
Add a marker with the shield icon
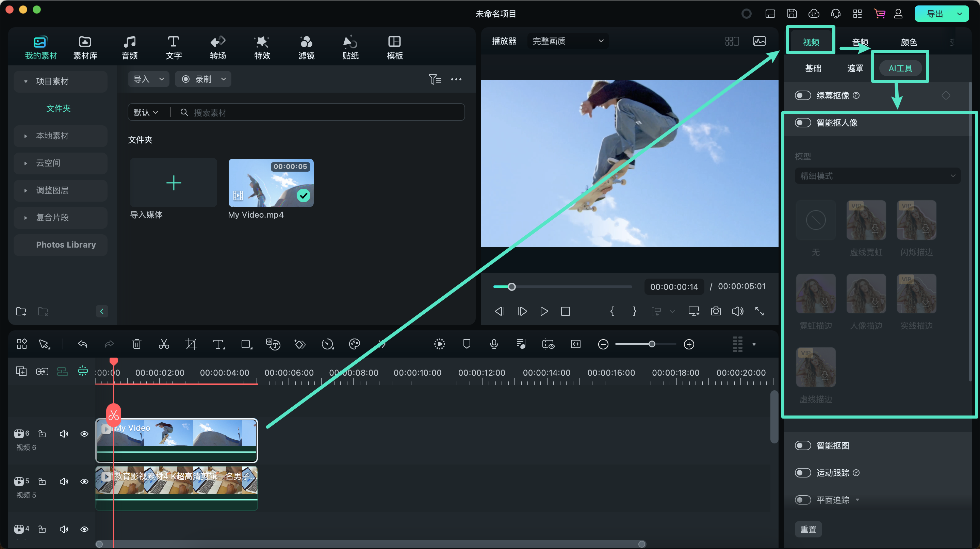(x=467, y=344)
